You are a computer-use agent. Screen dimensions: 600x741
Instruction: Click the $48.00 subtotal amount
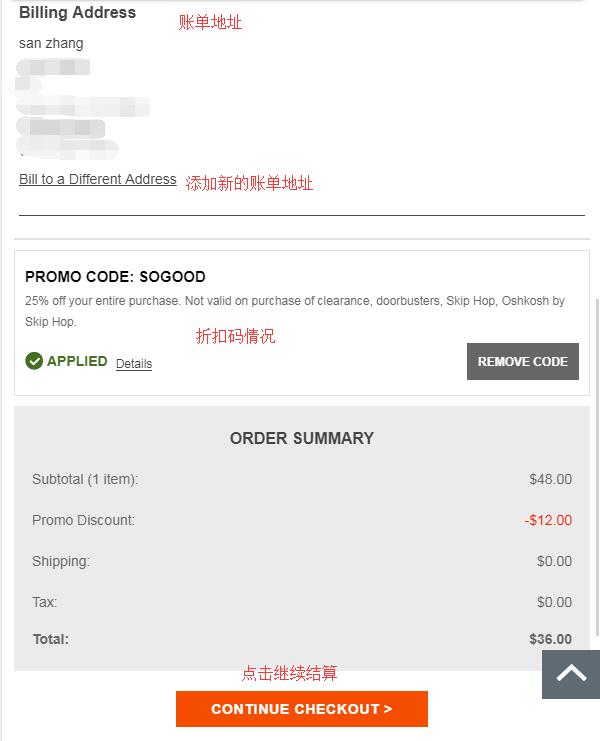pyautogui.click(x=550, y=479)
